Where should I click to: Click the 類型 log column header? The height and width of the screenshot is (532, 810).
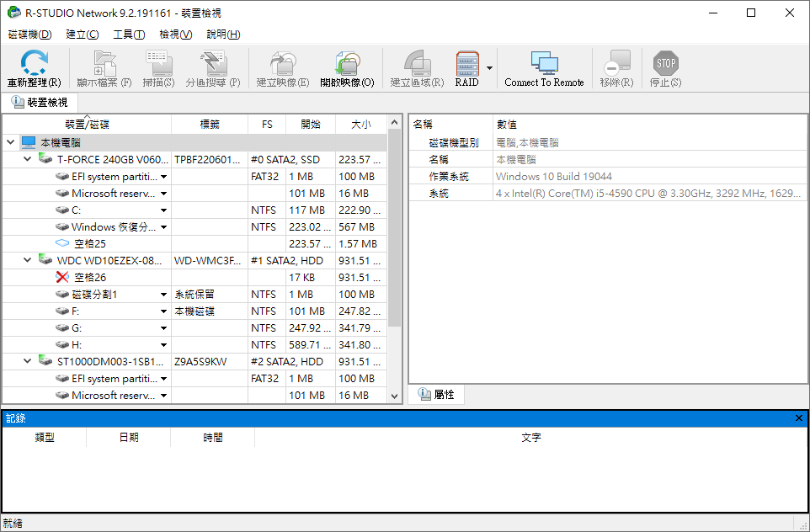[45, 438]
